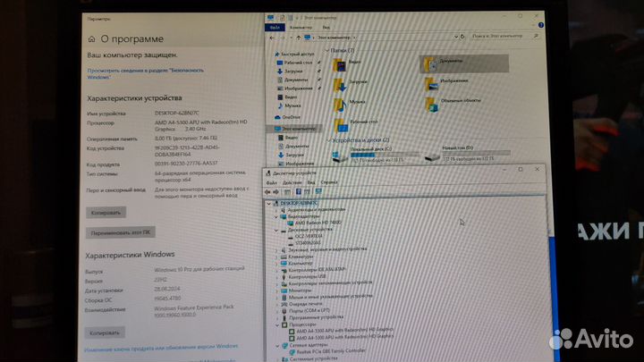Screen dimensions: 644x362
Task: Select the ST3400620AS disk device
Action: [x=304, y=243]
